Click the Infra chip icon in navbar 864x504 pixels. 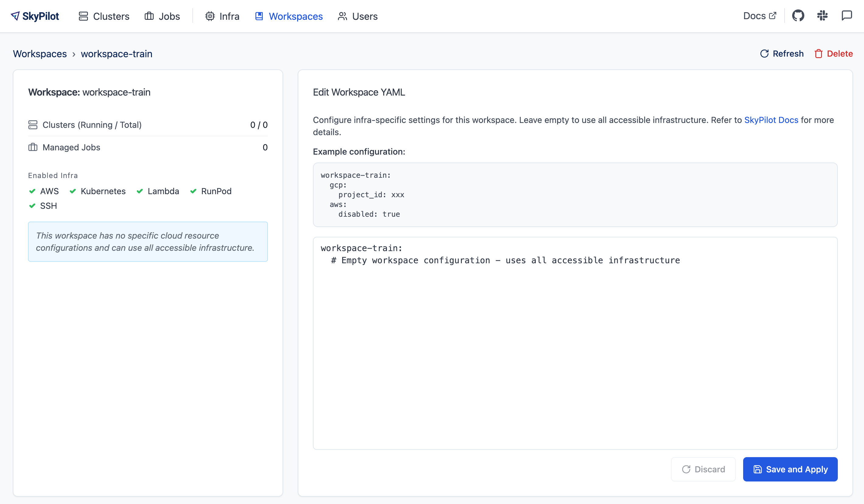tap(210, 16)
